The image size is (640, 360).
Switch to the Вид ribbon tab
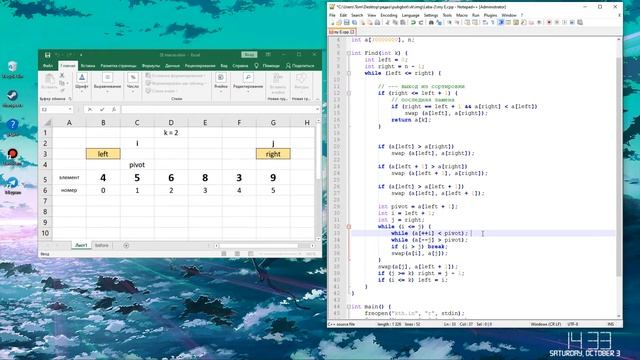(224, 66)
